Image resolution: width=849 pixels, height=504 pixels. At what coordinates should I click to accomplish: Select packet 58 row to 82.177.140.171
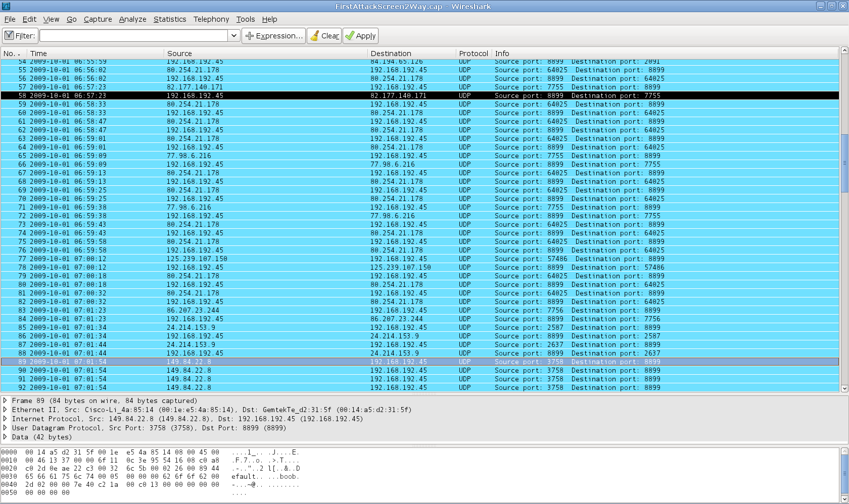click(x=419, y=95)
